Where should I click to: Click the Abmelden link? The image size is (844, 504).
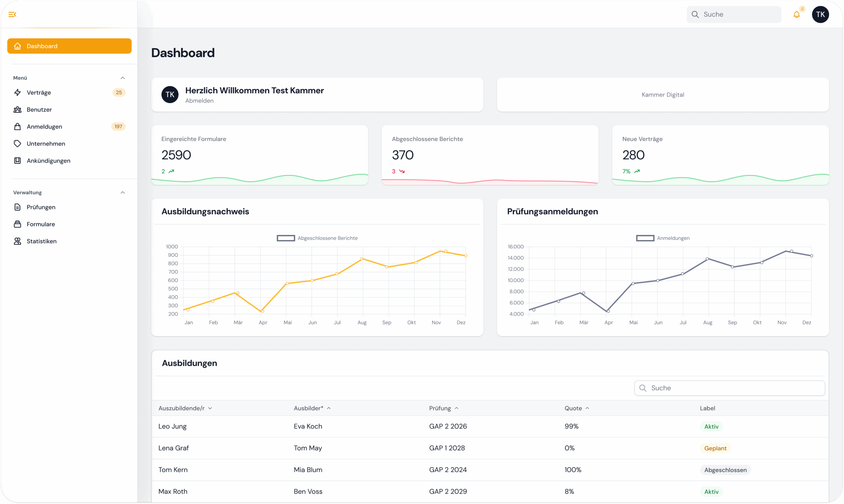click(x=199, y=101)
